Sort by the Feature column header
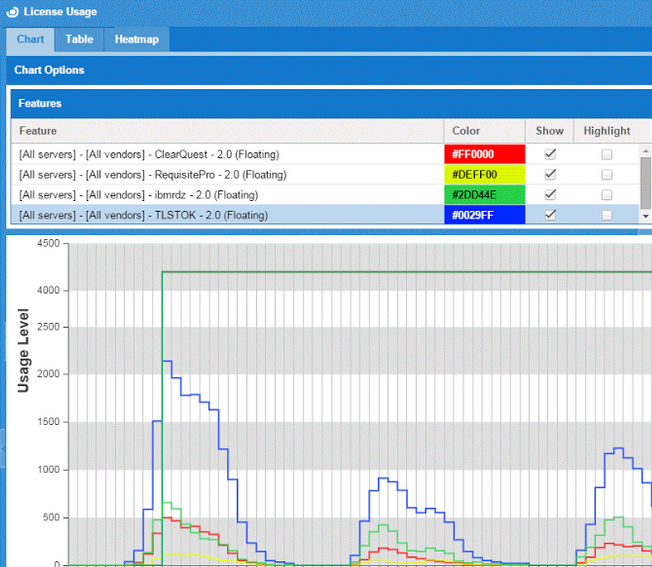Image resolution: width=652 pixels, height=567 pixels. (38, 131)
